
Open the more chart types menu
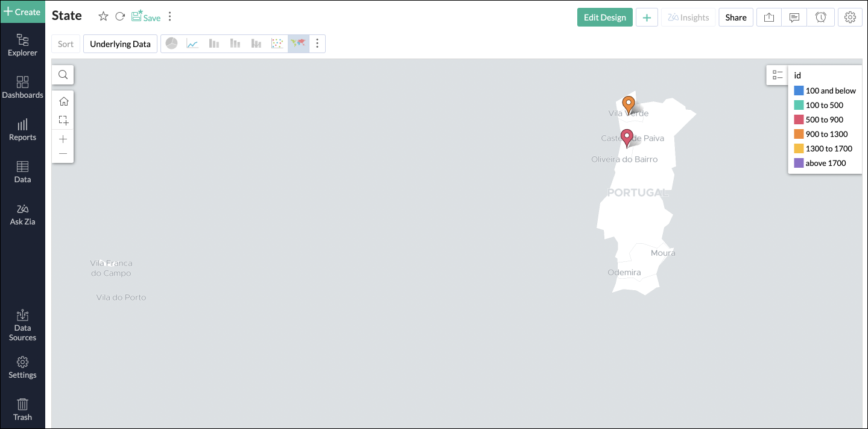click(x=318, y=43)
